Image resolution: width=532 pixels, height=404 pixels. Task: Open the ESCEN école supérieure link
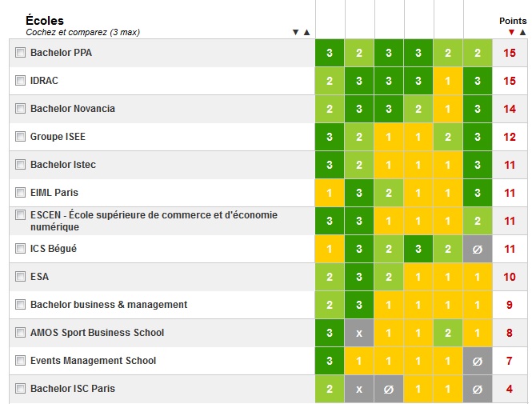tap(154, 221)
